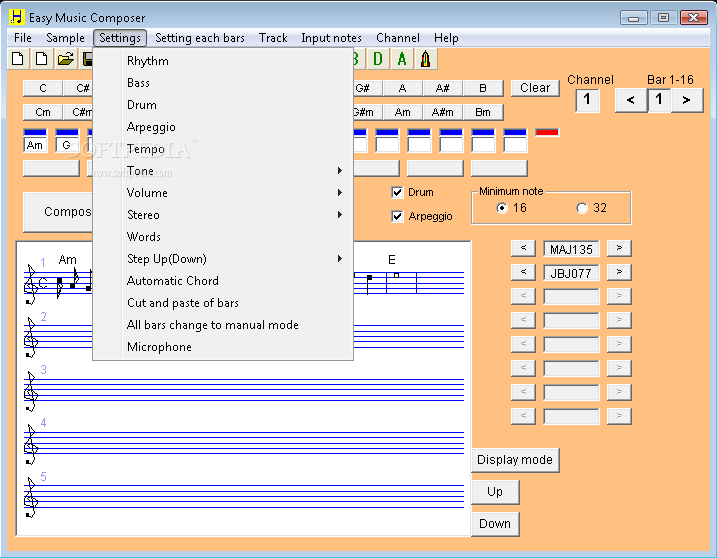Click the Clear button
The height and width of the screenshot is (558, 717).
(535, 88)
